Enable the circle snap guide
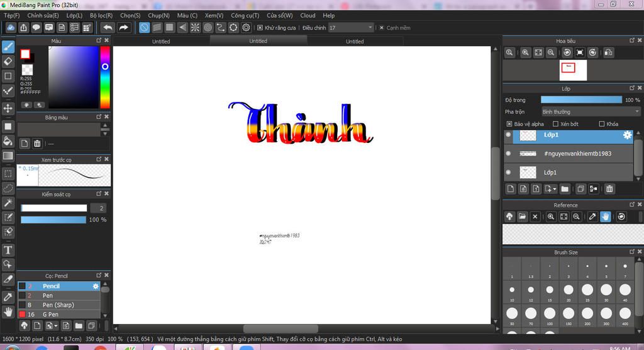The image size is (644, 350). click(x=208, y=28)
